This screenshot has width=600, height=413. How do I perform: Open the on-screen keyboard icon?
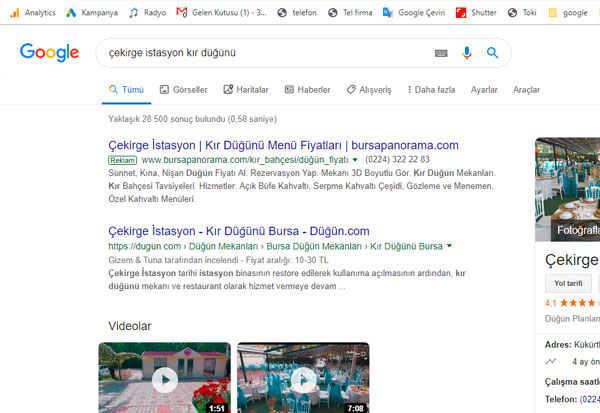pos(441,53)
